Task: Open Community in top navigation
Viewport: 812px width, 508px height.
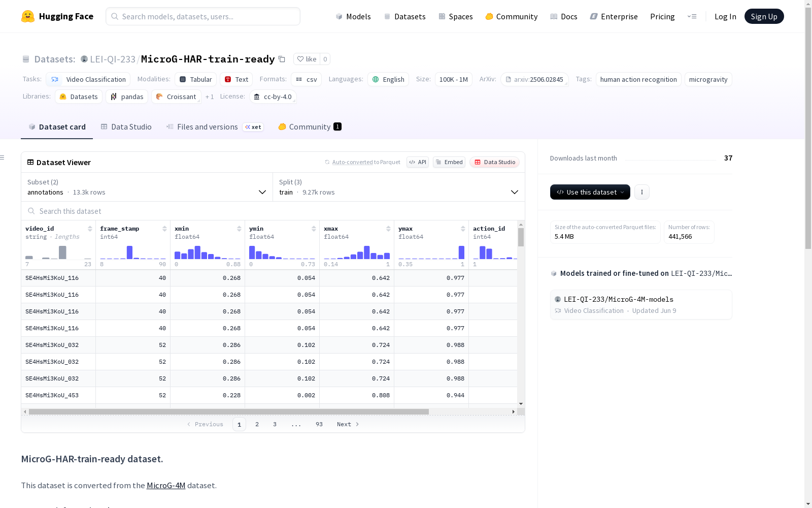Action: coord(512,16)
